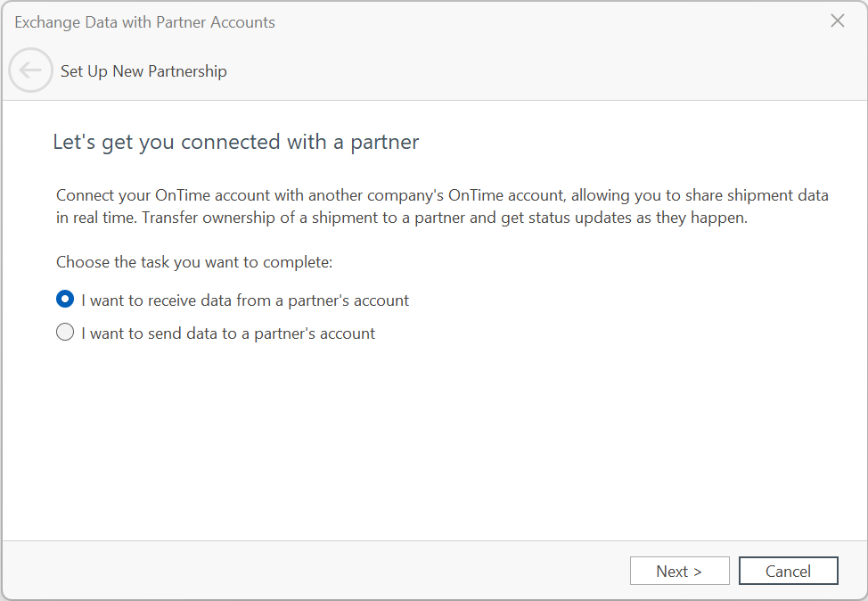This screenshot has height=601, width=868.
Task: Select the receive data from partner radio button
Action: click(65, 299)
